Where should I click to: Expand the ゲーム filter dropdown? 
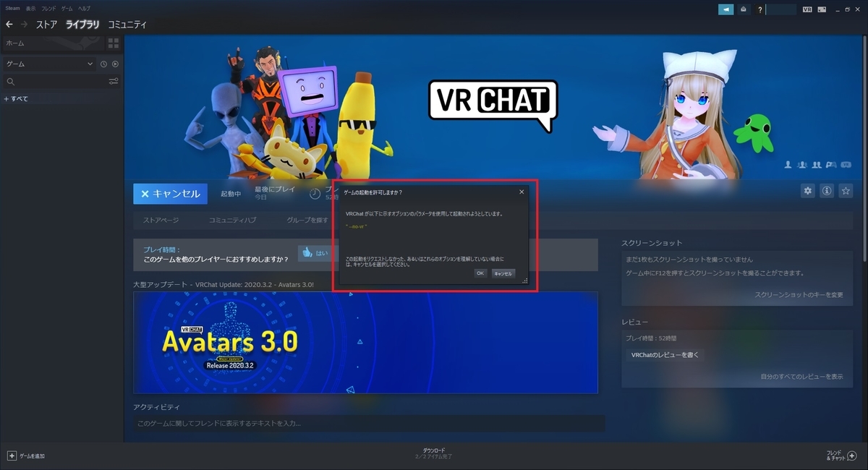49,64
